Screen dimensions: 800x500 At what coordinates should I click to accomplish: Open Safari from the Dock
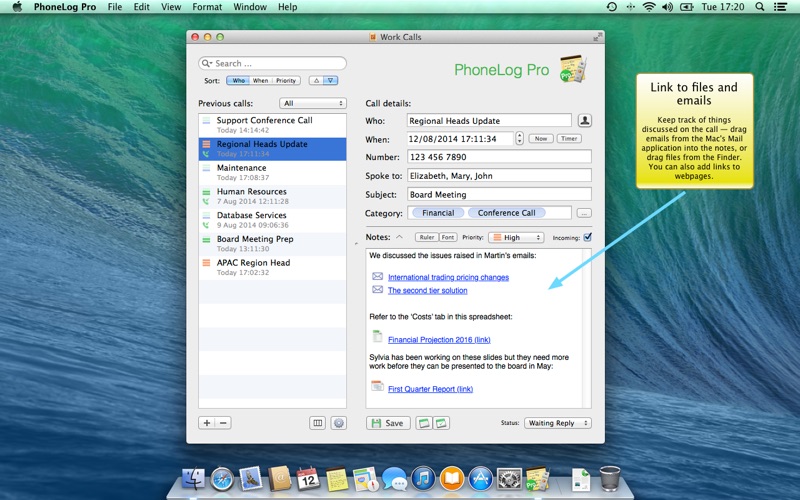click(222, 479)
